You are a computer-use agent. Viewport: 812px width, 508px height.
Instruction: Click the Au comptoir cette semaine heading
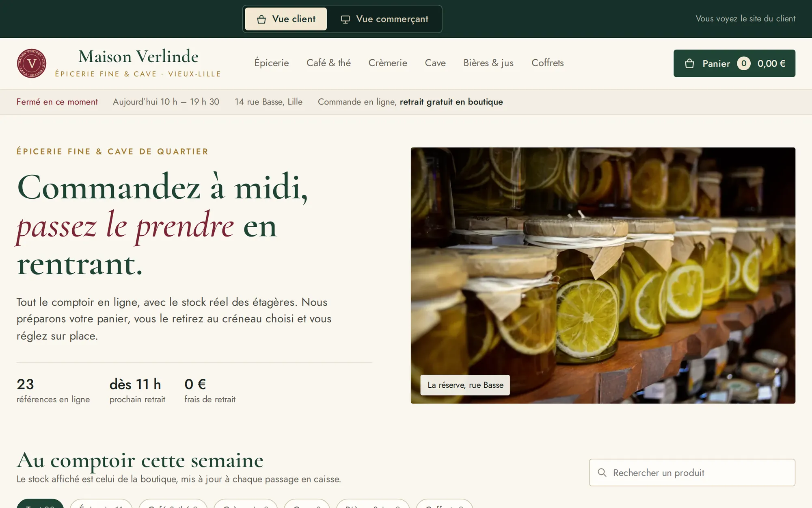(140, 460)
